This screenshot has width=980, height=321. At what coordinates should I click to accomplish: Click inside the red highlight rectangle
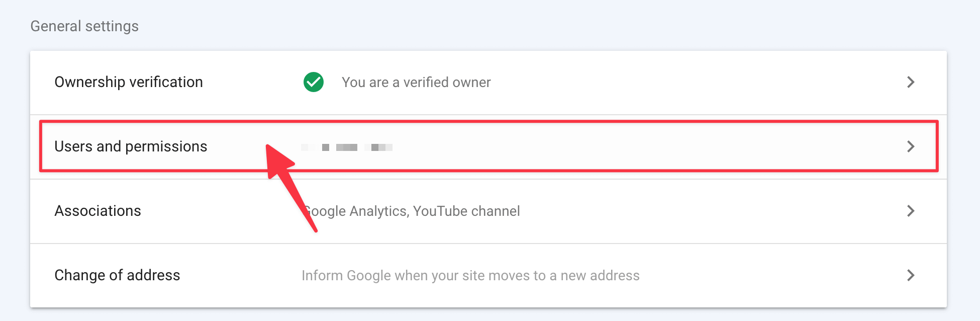[x=490, y=146]
